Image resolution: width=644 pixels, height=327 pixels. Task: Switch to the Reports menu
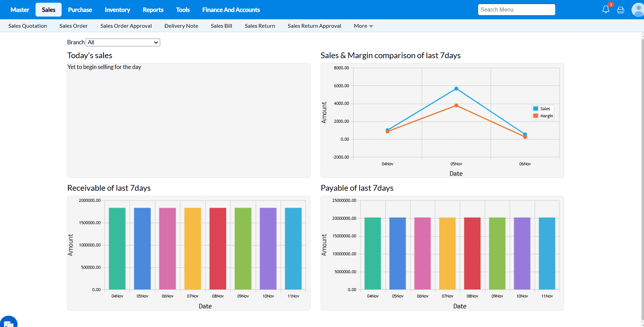tap(153, 10)
